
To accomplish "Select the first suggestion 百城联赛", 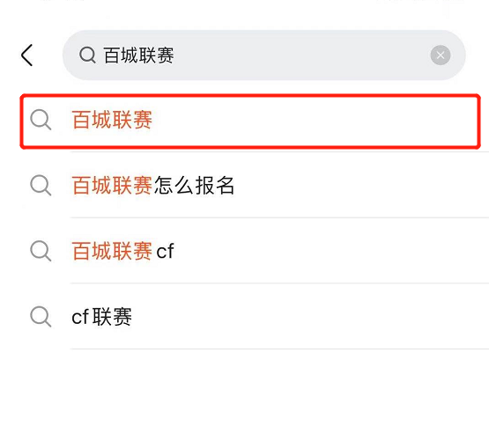I will (250, 121).
